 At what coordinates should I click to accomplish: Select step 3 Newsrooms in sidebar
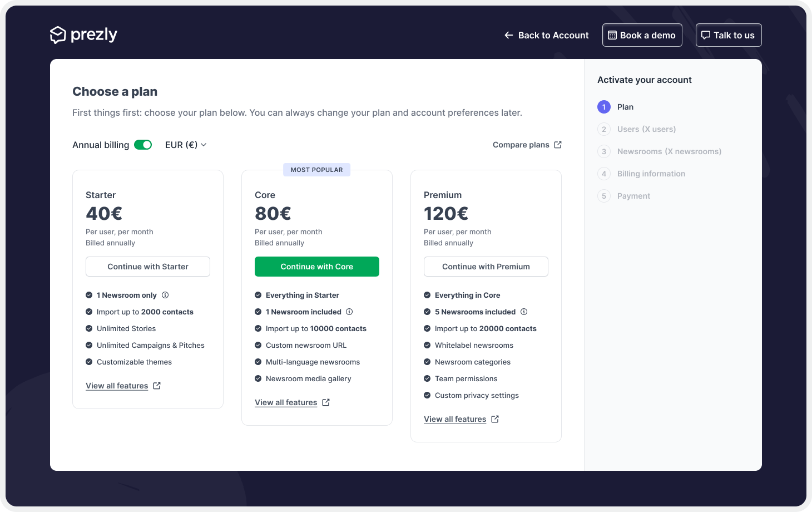click(660, 151)
